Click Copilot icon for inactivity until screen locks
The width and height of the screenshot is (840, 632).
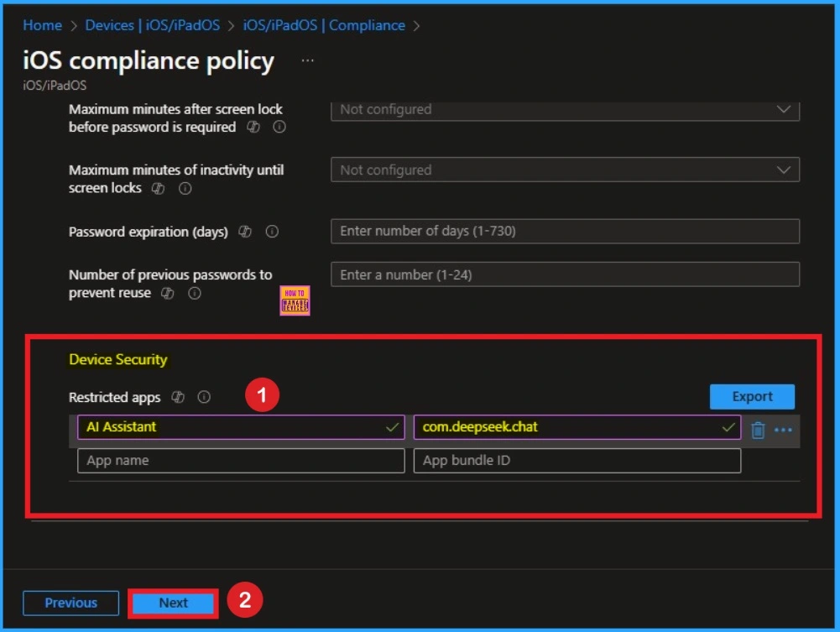[x=158, y=189]
